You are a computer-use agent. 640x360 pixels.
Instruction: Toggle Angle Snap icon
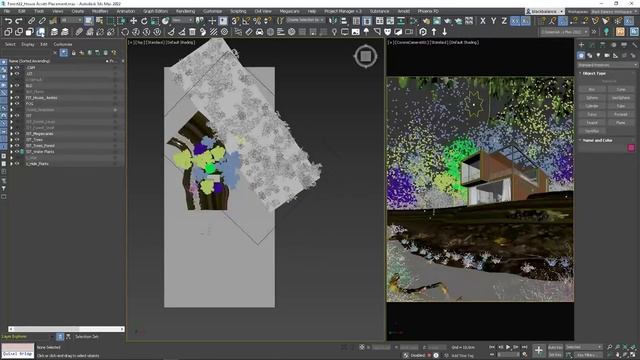pyautogui.click(x=246, y=20)
